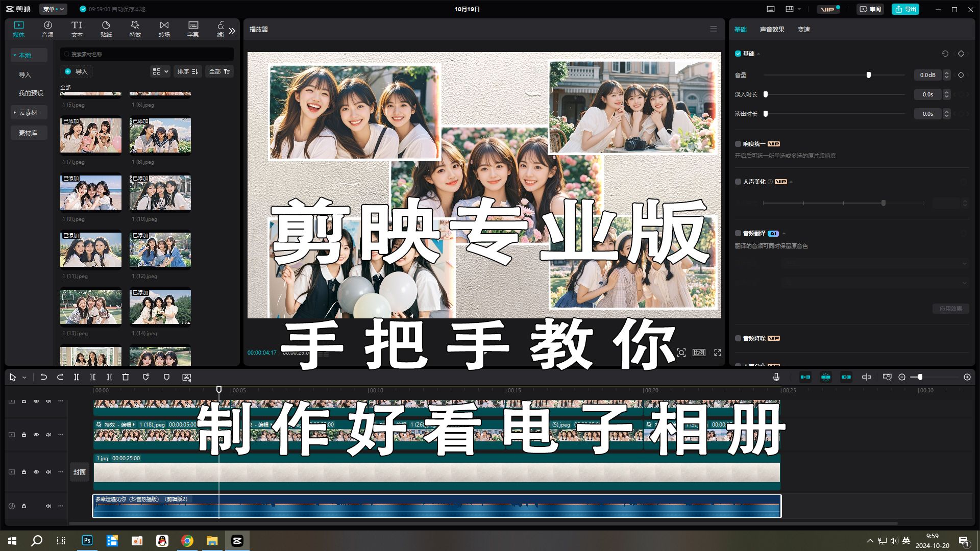The height and width of the screenshot is (551, 980).
Task: Click the 导出 export button
Action: (905, 9)
